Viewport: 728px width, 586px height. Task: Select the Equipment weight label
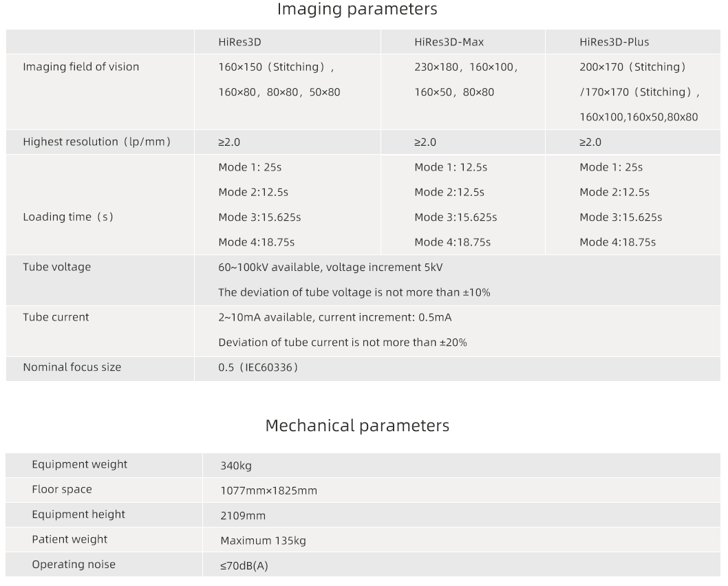click(x=79, y=464)
